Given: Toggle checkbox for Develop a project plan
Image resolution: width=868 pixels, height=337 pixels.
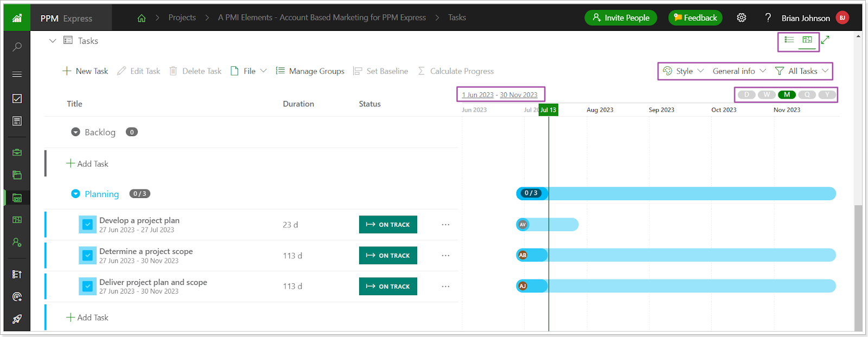Looking at the screenshot, I should 87,225.
